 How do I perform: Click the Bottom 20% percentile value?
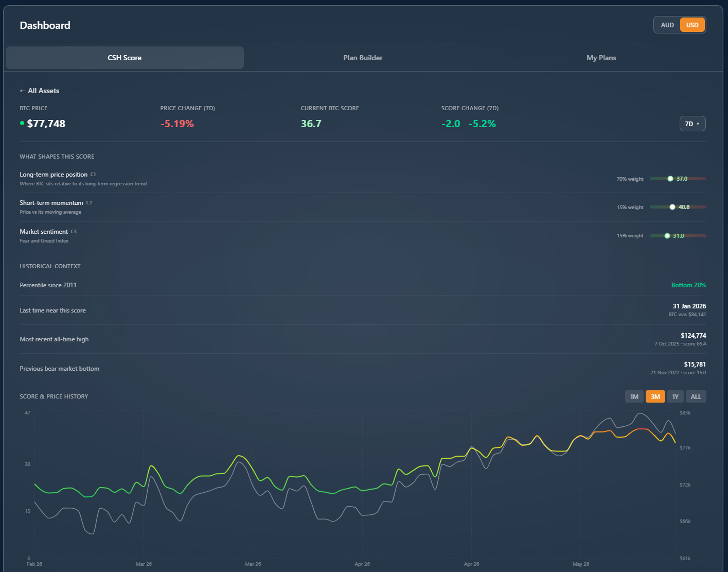688,285
